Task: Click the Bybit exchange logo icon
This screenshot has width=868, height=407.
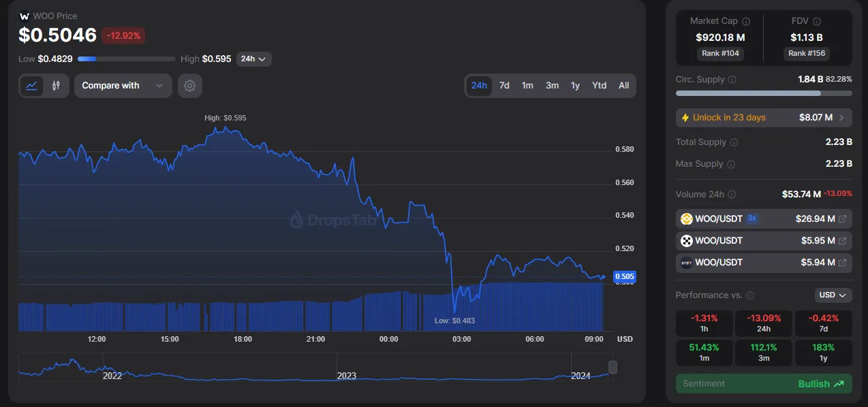Action: (687, 263)
